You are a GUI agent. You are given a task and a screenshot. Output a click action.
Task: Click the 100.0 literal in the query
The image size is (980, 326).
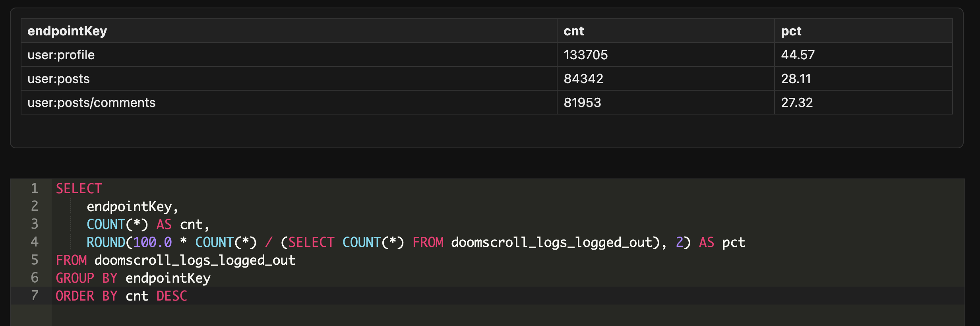coord(153,242)
